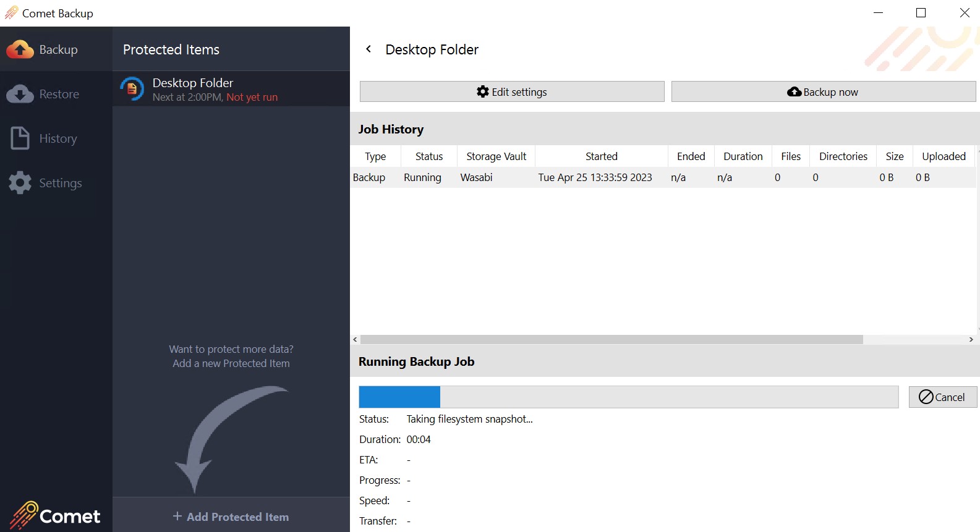
Task: Sort job history by Uploaded column
Action: tap(944, 156)
